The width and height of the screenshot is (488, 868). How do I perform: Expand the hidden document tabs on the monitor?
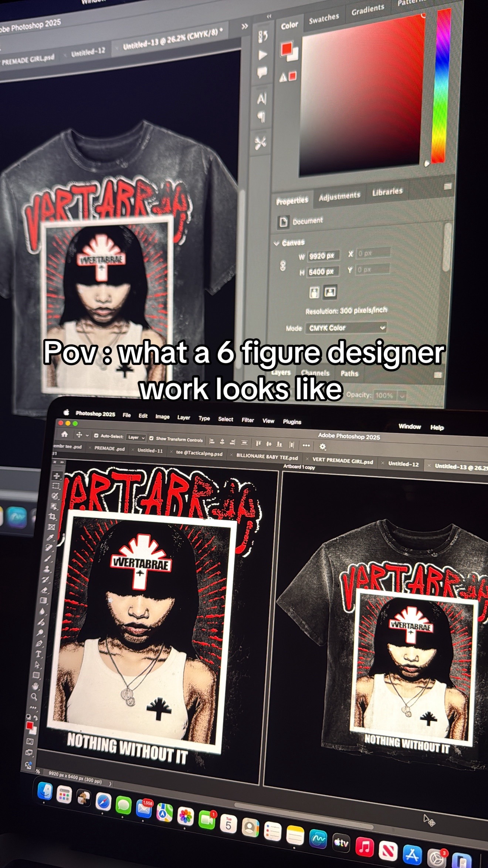(244, 27)
